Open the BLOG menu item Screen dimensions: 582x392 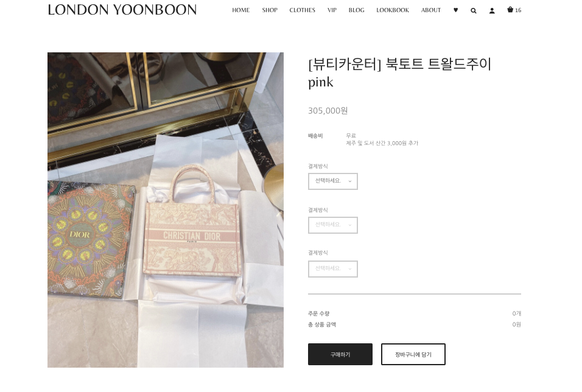(356, 10)
